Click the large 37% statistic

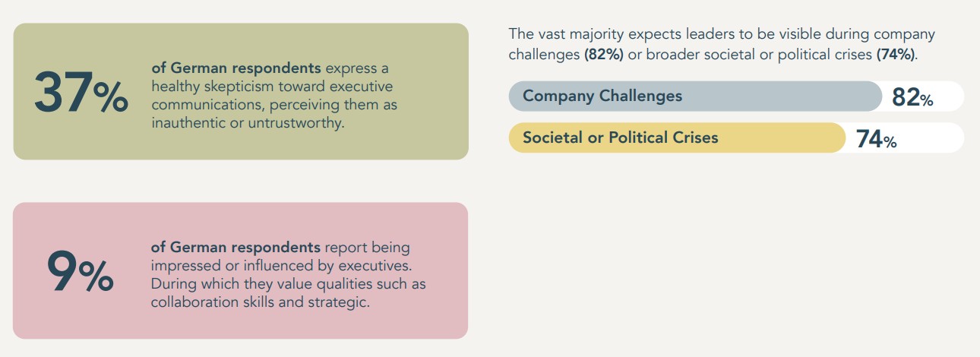81,95
